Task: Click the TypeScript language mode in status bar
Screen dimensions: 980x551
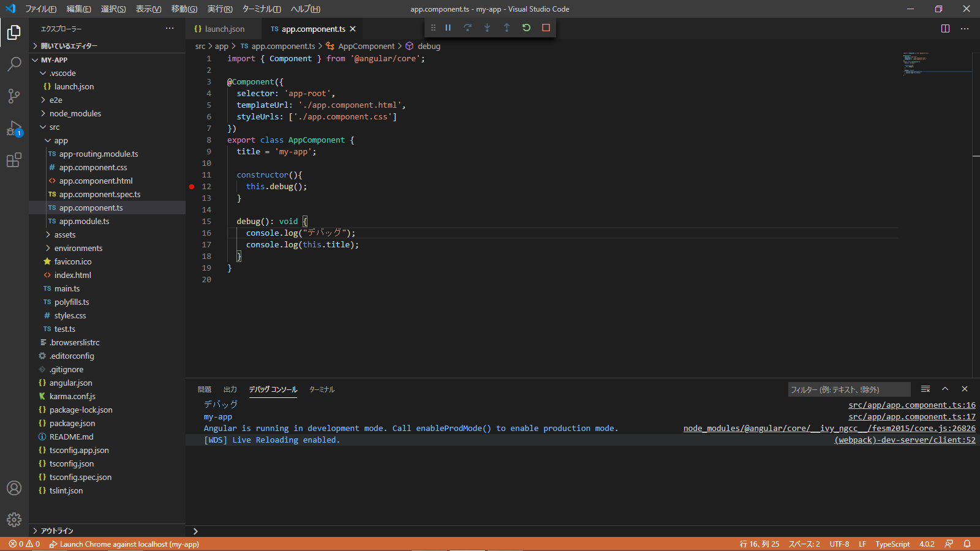Action: point(892,544)
